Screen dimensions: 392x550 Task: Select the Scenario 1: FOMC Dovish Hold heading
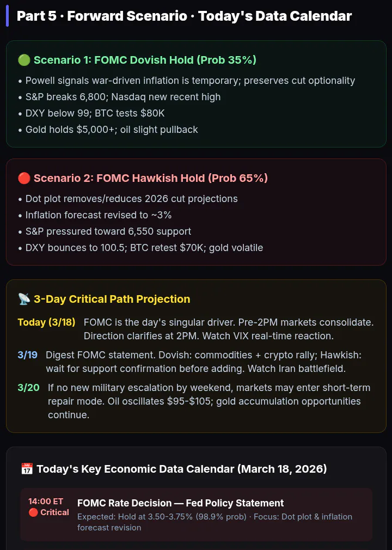pyautogui.click(x=145, y=60)
